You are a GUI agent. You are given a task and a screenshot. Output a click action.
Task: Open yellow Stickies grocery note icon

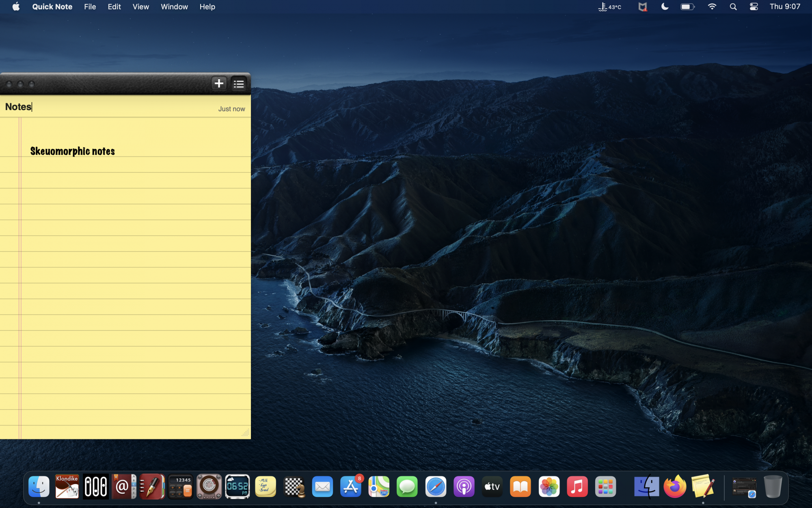[x=266, y=486]
